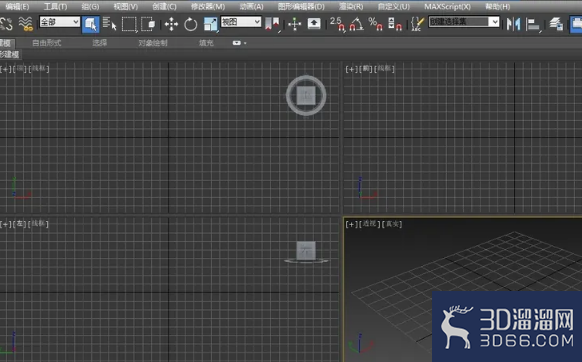Open the Top viewport [线框] shading menu
This screenshot has height=362, width=582.
pyautogui.click(x=39, y=69)
